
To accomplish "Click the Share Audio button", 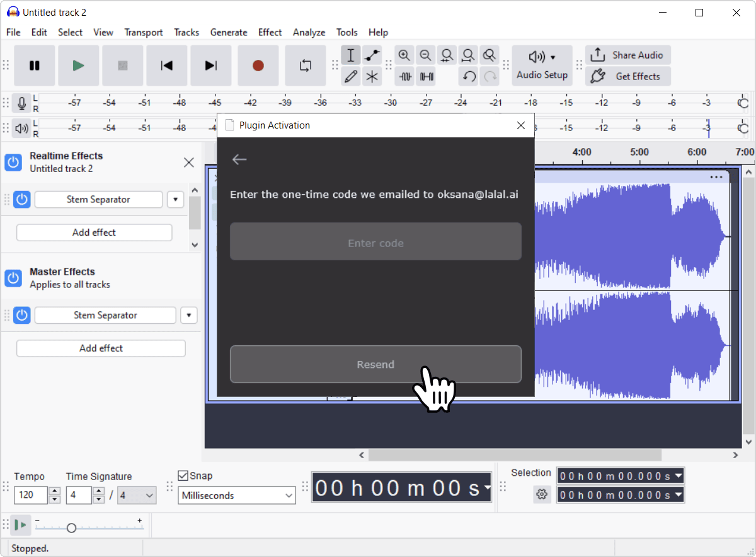I will pyautogui.click(x=628, y=55).
